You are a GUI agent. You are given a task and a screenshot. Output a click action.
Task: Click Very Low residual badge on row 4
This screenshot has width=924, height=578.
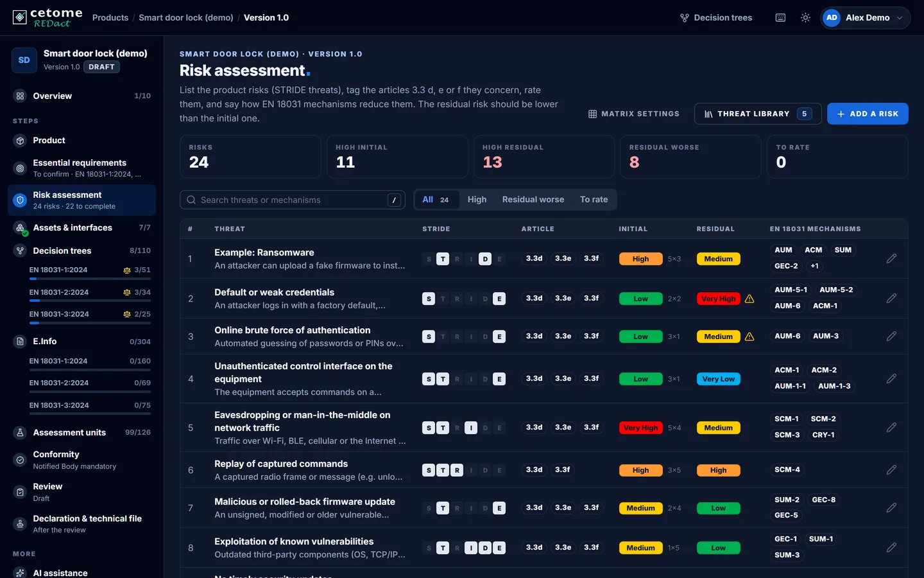tap(718, 379)
